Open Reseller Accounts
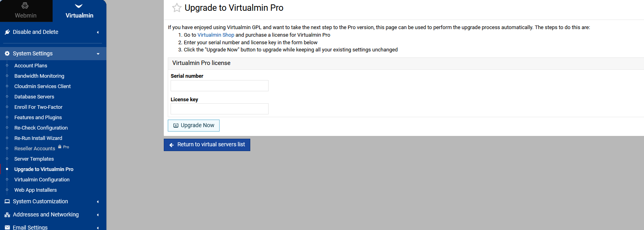The height and width of the screenshot is (230, 644). [35, 148]
